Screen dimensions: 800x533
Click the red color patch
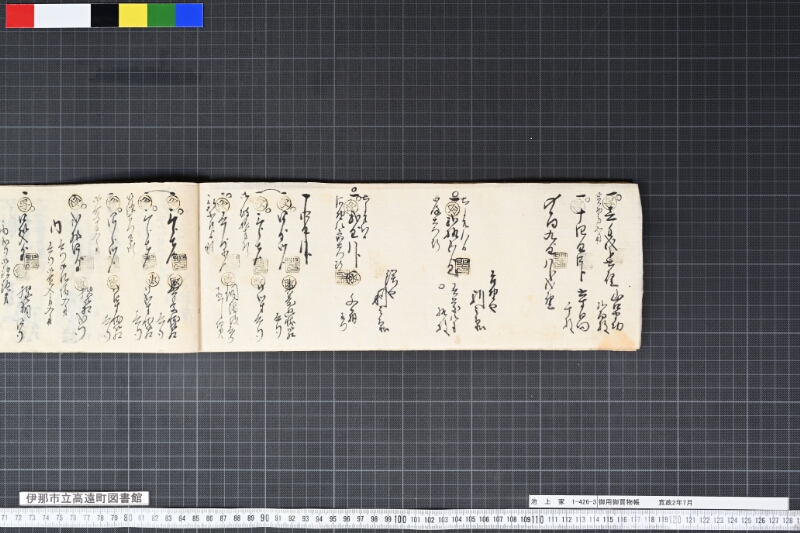point(20,15)
